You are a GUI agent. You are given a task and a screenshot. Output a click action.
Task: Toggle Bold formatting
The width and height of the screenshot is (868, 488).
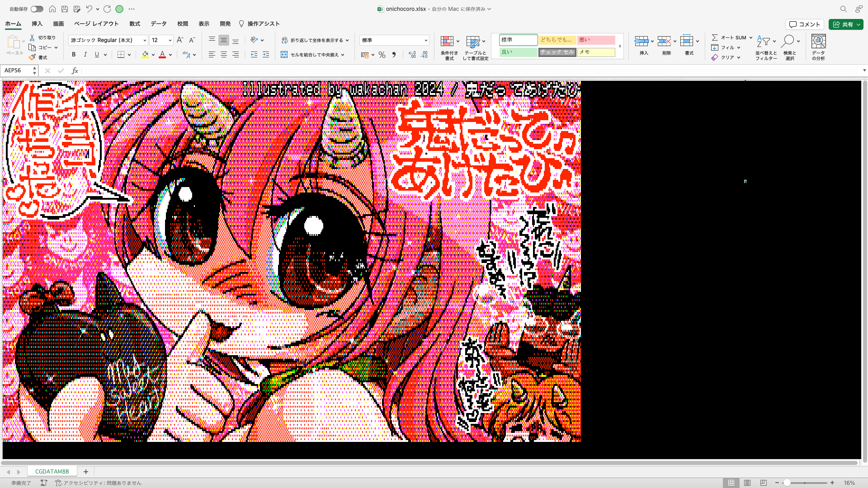pyautogui.click(x=74, y=55)
